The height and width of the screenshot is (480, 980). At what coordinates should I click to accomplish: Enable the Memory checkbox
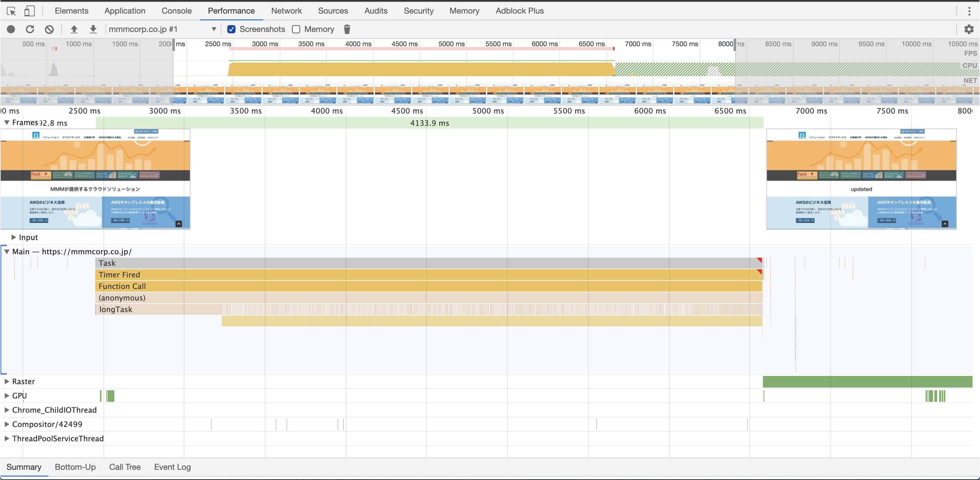tap(296, 29)
